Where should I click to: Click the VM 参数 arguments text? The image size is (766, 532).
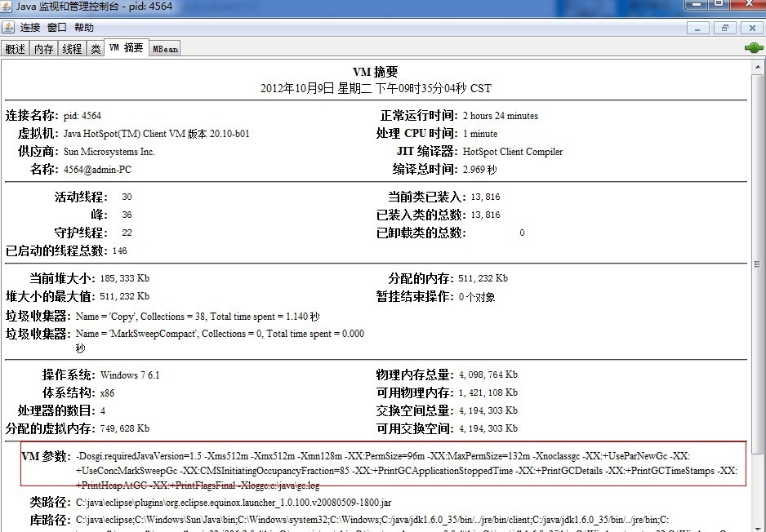[x=407, y=471]
